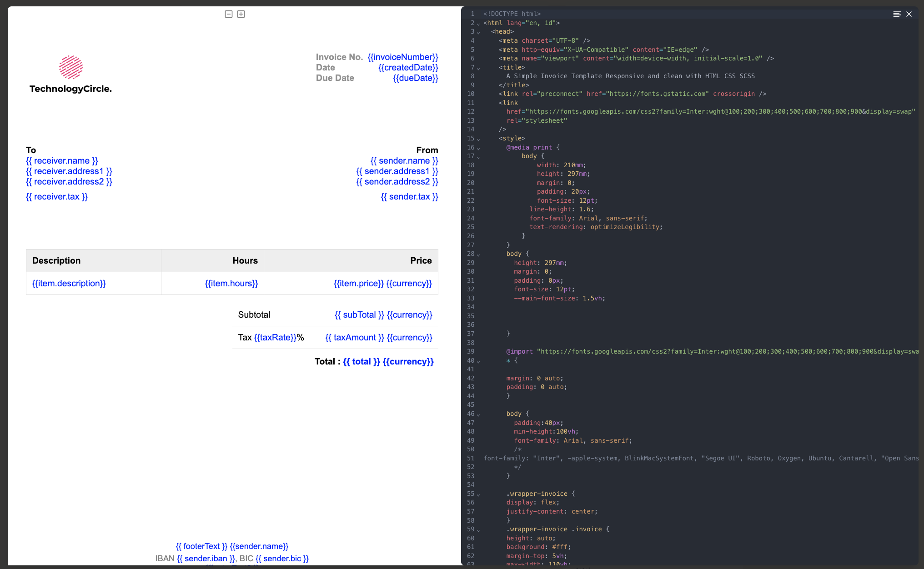Screen dimensions: 924x569
Task: Click the {{item.hours}} table cell
Action: point(231,284)
